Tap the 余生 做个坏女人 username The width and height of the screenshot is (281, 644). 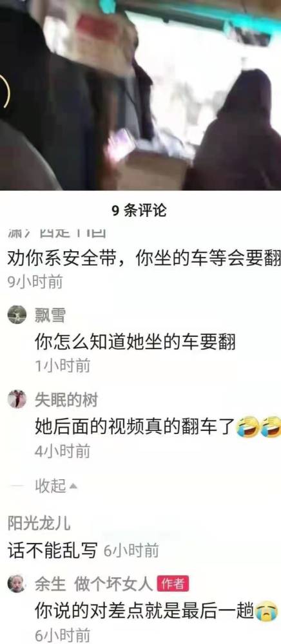[93, 583]
